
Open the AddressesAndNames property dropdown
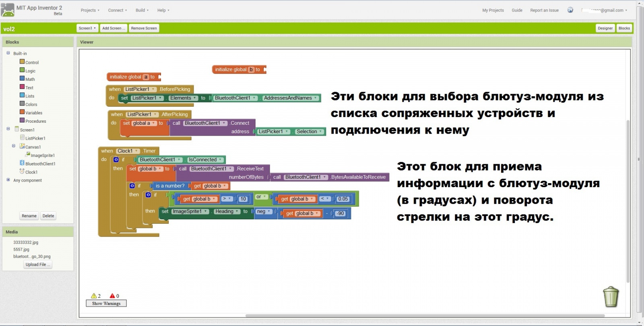(291, 98)
